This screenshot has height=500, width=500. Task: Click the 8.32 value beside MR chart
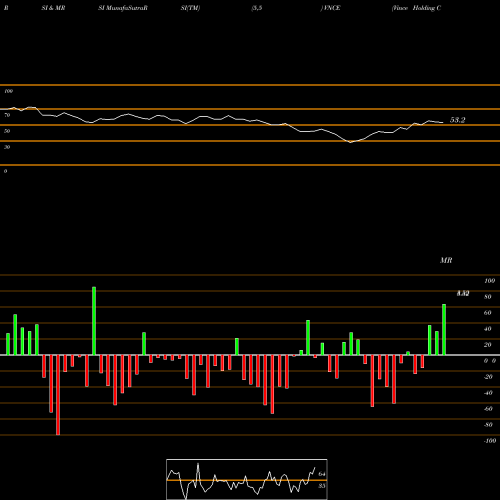pyautogui.click(x=463, y=293)
